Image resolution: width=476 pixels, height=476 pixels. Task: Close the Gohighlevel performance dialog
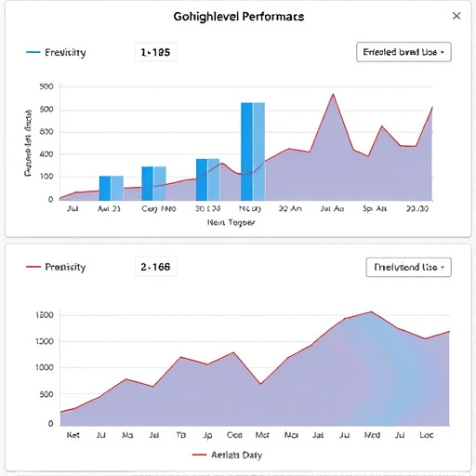pyautogui.click(x=456, y=16)
